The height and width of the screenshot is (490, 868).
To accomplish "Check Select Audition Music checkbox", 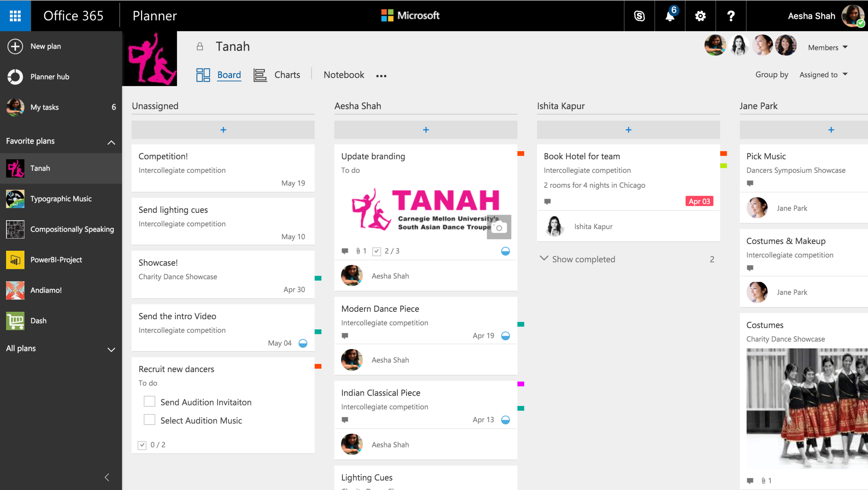I will (149, 420).
